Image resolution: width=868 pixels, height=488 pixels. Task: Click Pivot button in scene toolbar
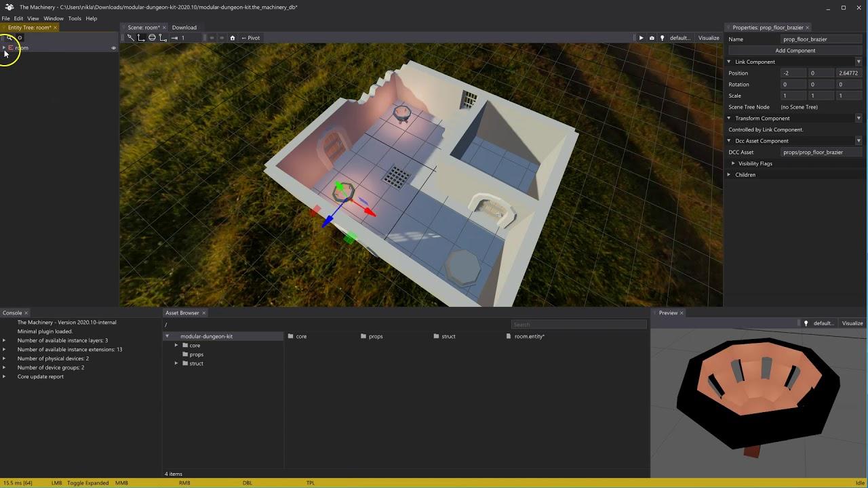pyautogui.click(x=251, y=38)
